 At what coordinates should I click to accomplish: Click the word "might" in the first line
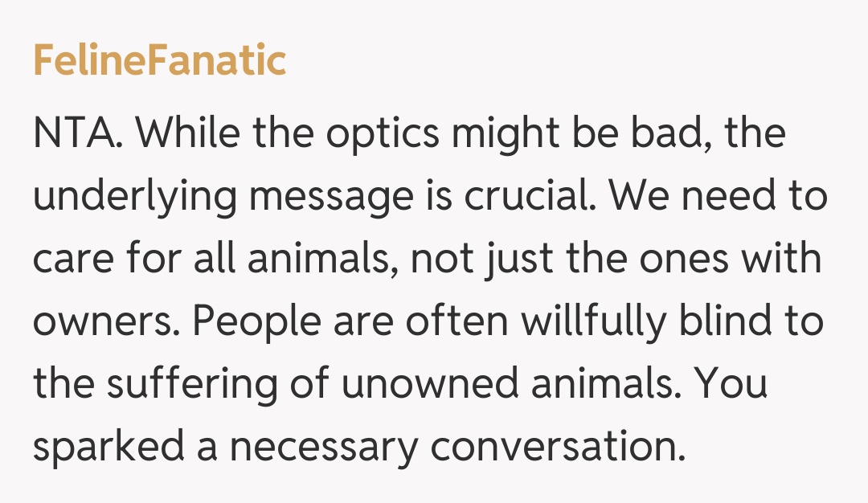coord(510,133)
